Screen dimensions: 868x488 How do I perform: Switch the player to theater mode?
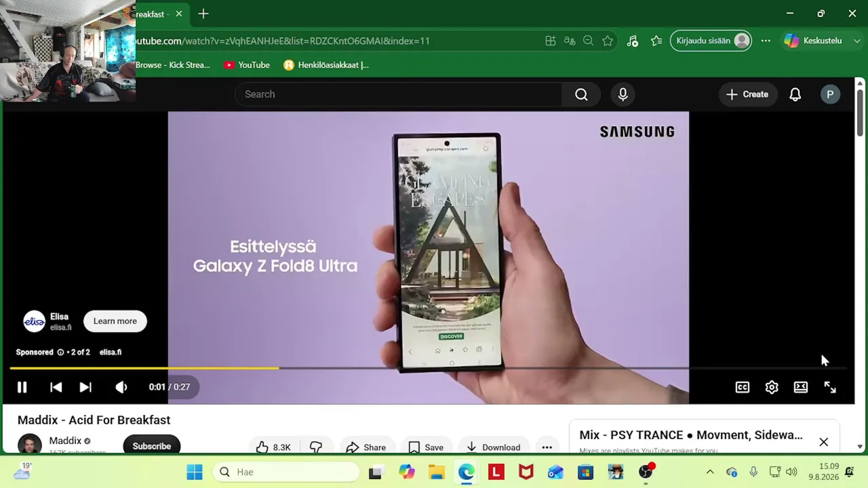pyautogui.click(x=801, y=387)
